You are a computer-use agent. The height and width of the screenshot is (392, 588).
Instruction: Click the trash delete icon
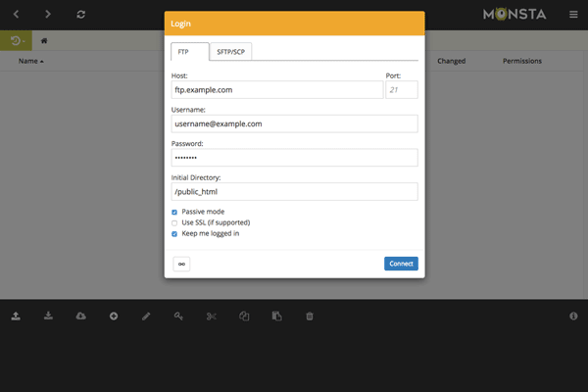[310, 317]
